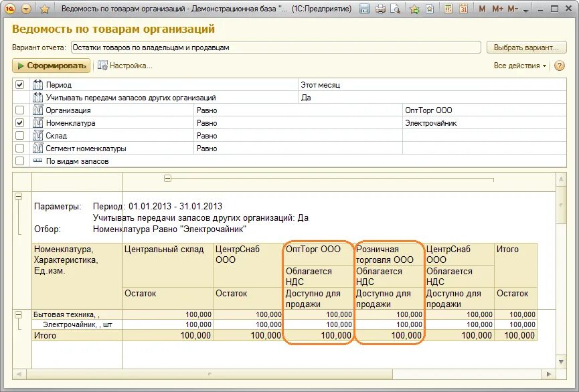Viewport: 579px width, 392px height.
Task: Open Настройка report settings
Action: [125, 66]
